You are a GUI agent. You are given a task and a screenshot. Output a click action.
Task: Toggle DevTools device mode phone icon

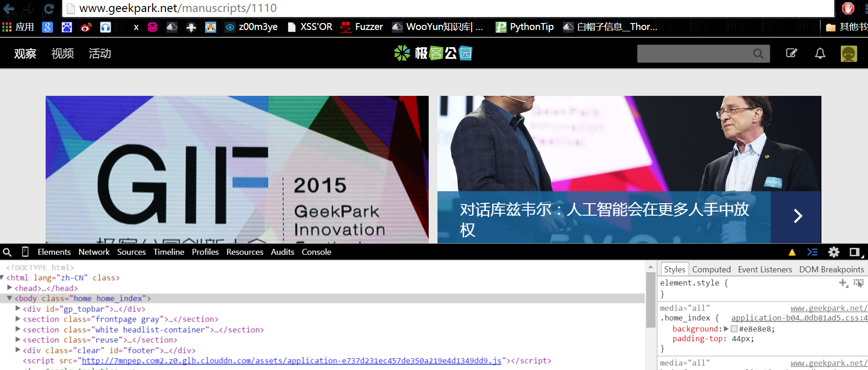coord(25,252)
